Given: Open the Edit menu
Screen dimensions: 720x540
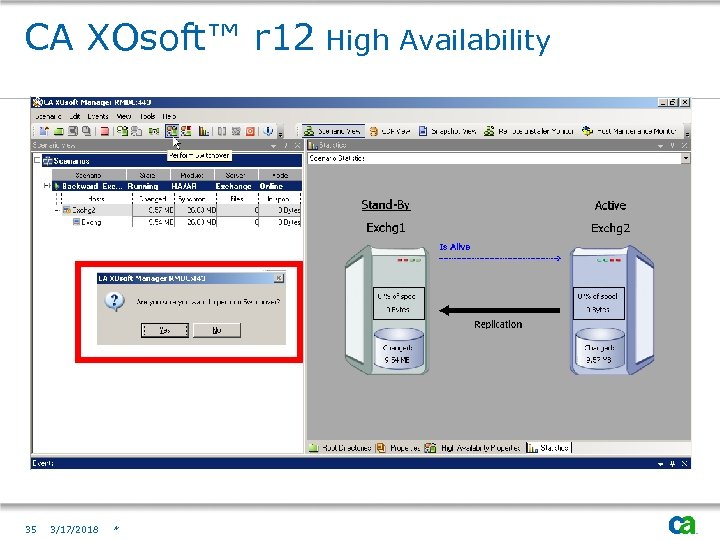Looking at the screenshot, I should click(x=74, y=116).
